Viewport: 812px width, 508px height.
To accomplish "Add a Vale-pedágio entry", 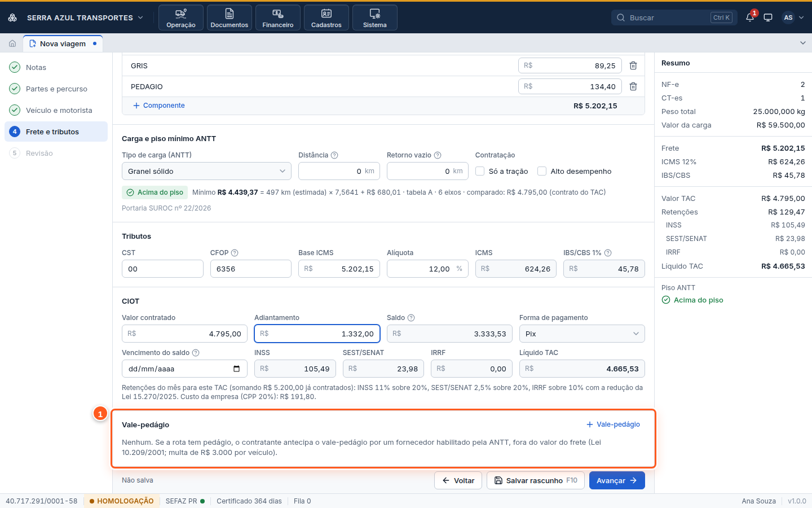I will point(613,424).
